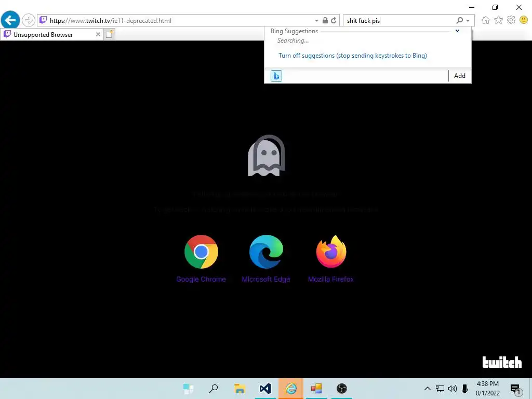
Task: Open the notification center icon
Action: click(516, 389)
